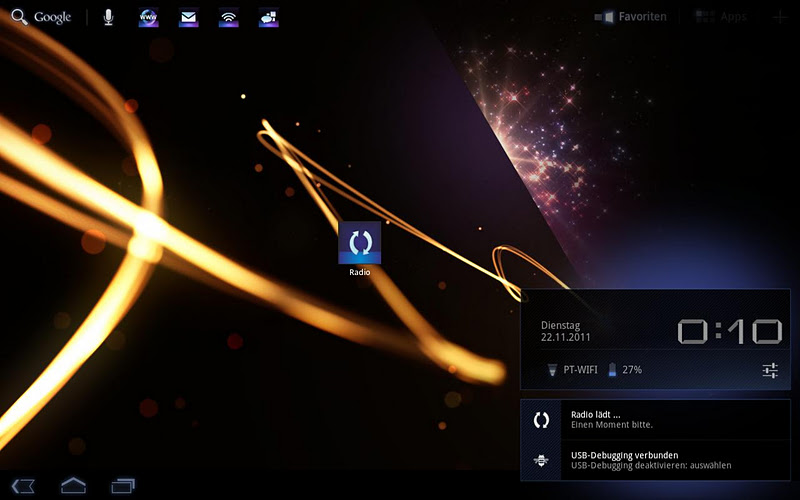Viewport: 800px width, 500px height.
Task: Launch the Radio app icon on the desktop
Action: pos(360,243)
